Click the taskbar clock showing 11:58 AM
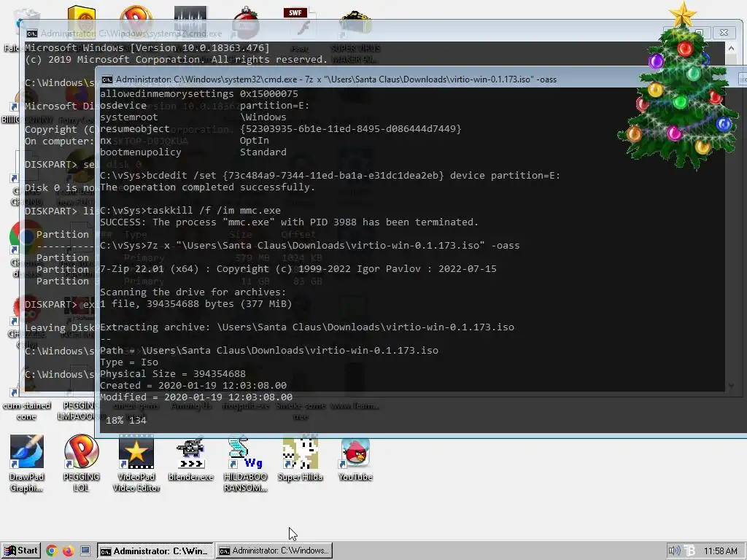The height and width of the screenshot is (560, 747). coord(720,551)
